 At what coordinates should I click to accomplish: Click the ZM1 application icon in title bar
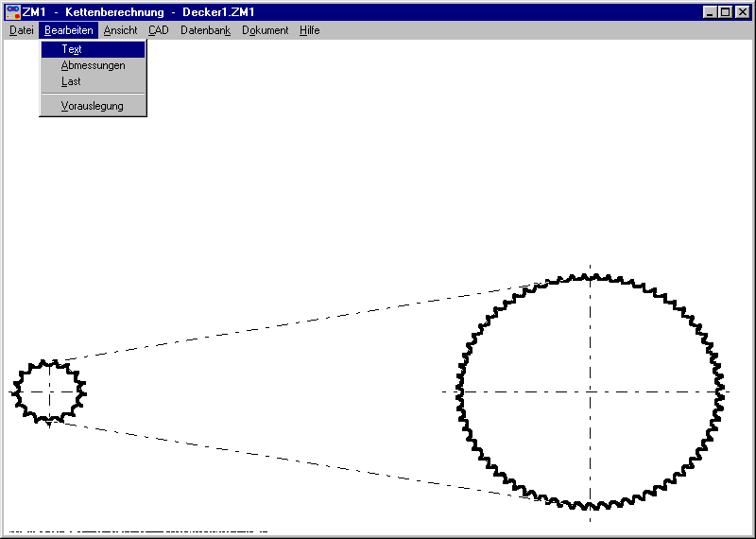13,12
